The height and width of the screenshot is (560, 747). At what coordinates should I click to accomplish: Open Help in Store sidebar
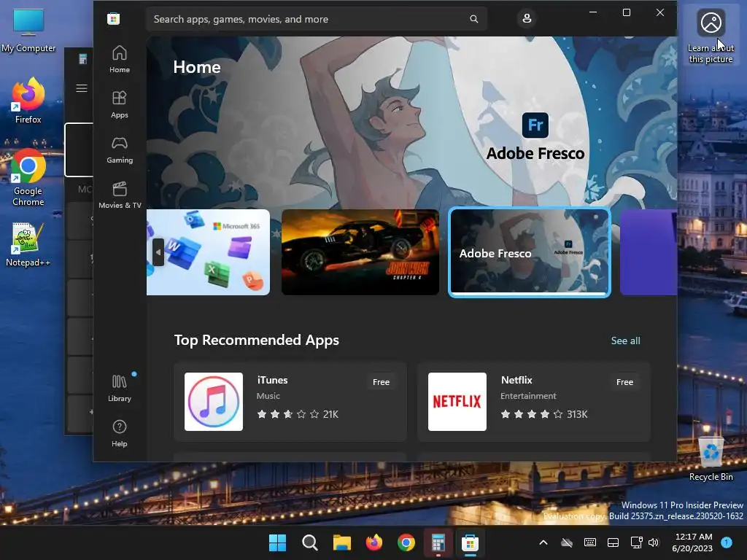[x=119, y=433]
